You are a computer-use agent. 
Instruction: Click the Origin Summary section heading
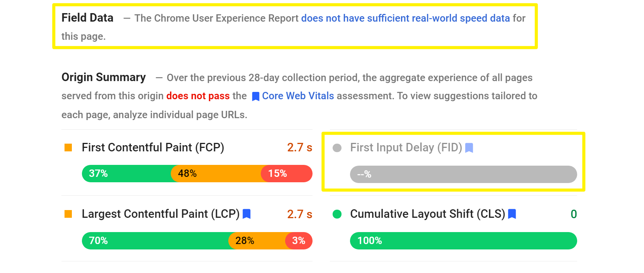tap(103, 77)
